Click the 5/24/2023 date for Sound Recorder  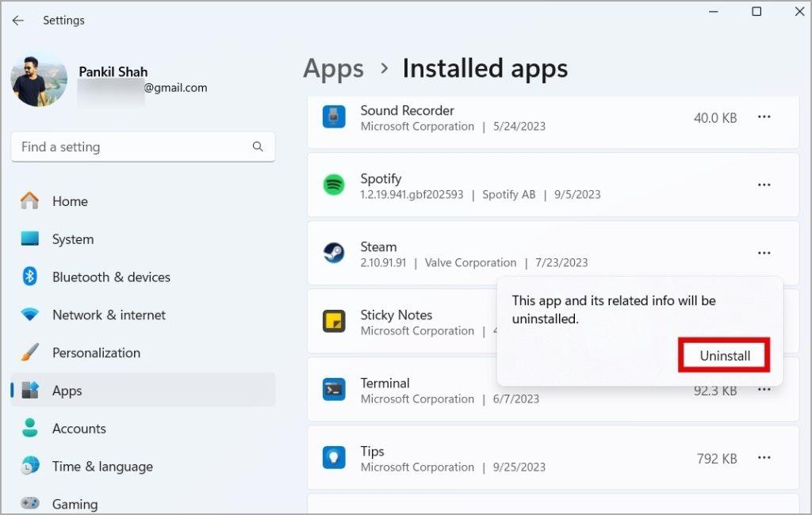pyautogui.click(x=519, y=126)
